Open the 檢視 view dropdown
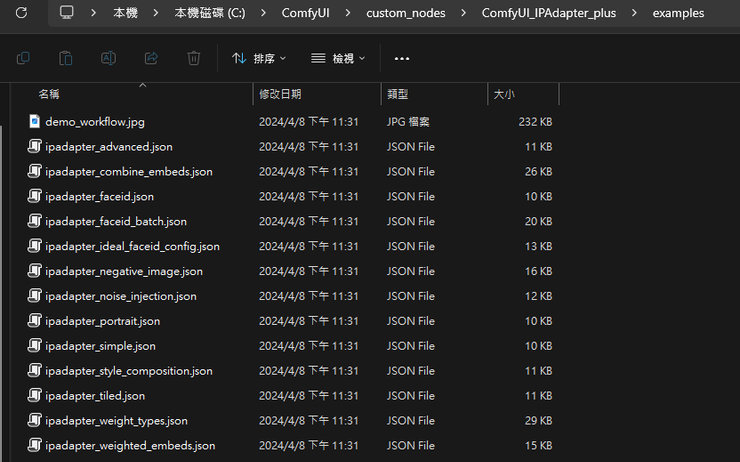The height and width of the screenshot is (462, 740). pyautogui.click(x=338, y=59)
